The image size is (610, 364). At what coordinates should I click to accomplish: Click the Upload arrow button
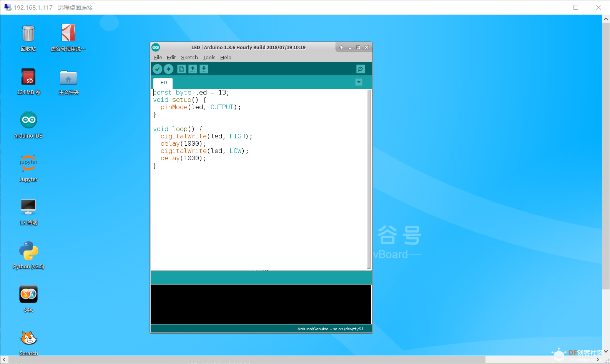click(168, 69)
